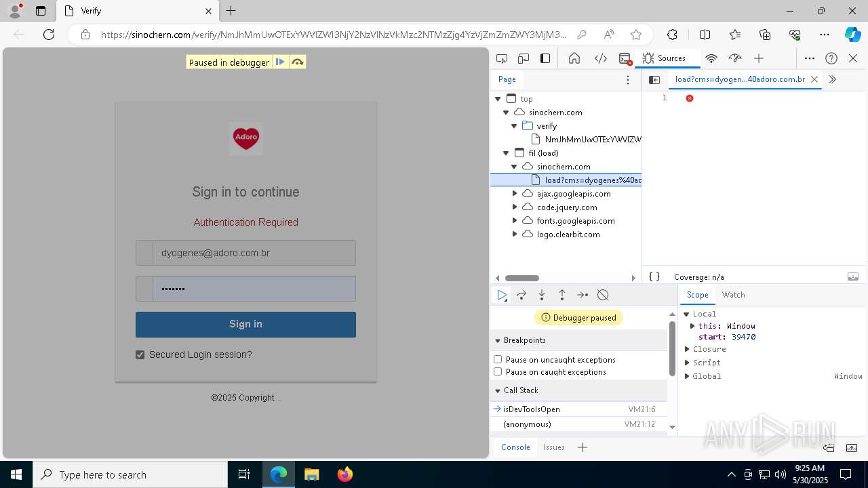Select (anonymous) call stack frame
Screen dimensions: 868x488
click(578, 424)
